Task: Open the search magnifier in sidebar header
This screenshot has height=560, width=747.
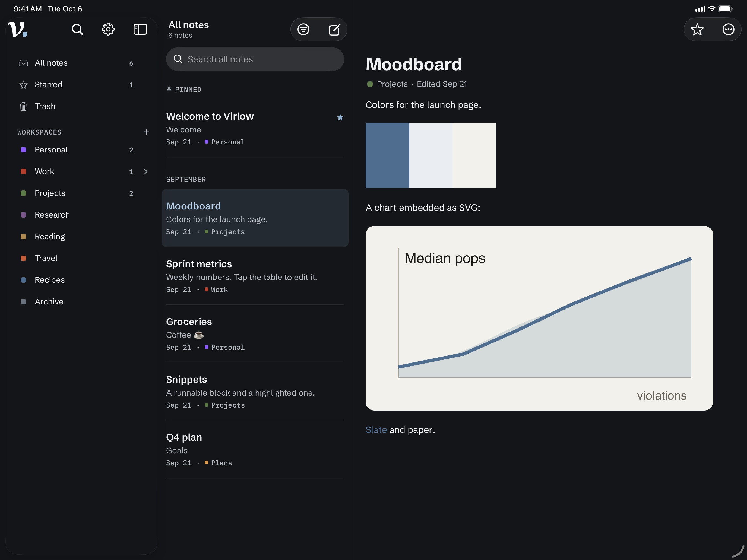Action: coord(77,29)
